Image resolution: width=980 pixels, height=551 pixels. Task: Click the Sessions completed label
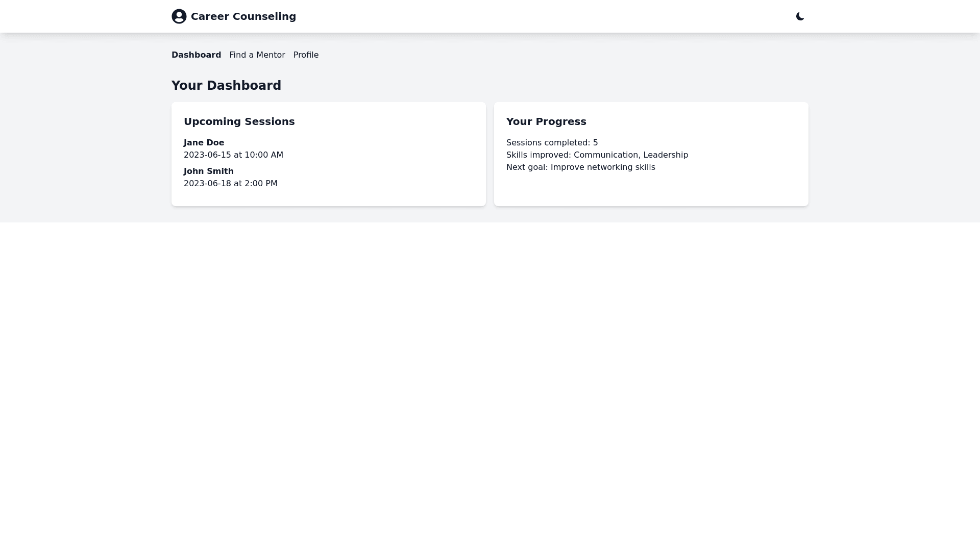(548, 142)
